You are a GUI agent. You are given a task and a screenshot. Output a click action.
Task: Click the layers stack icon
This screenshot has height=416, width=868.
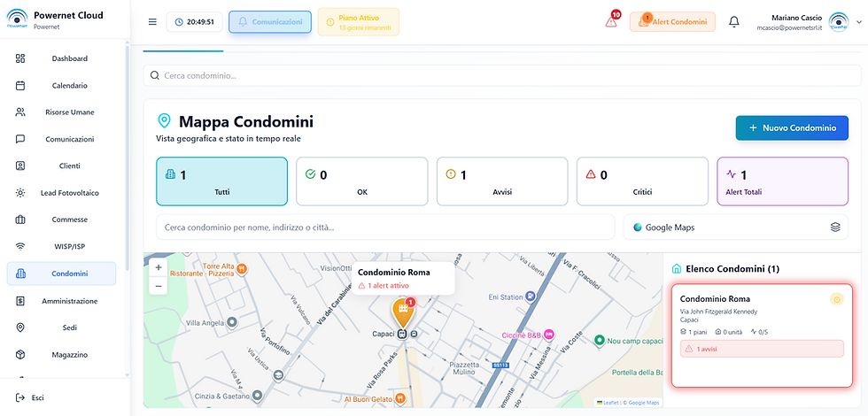(x=835, y=227)
